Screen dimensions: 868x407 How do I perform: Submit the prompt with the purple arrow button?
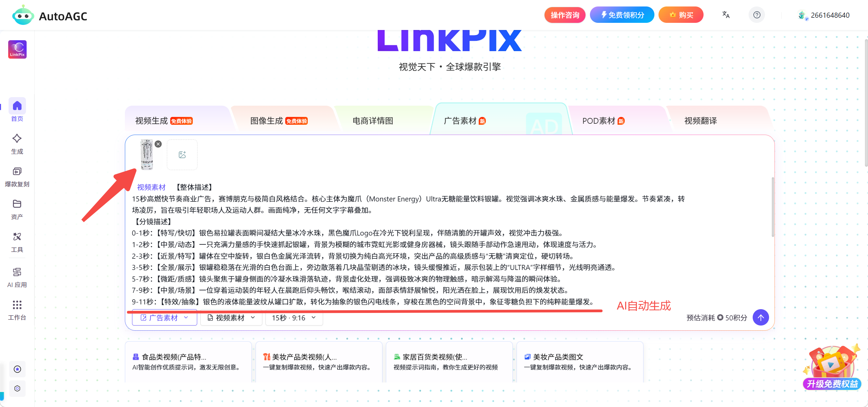761,318
